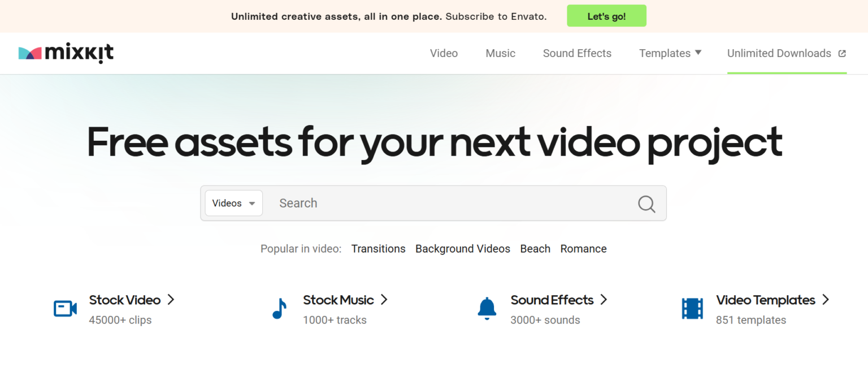
Task: Click the '45000+ clips' text
Action: tap(120, 320)
